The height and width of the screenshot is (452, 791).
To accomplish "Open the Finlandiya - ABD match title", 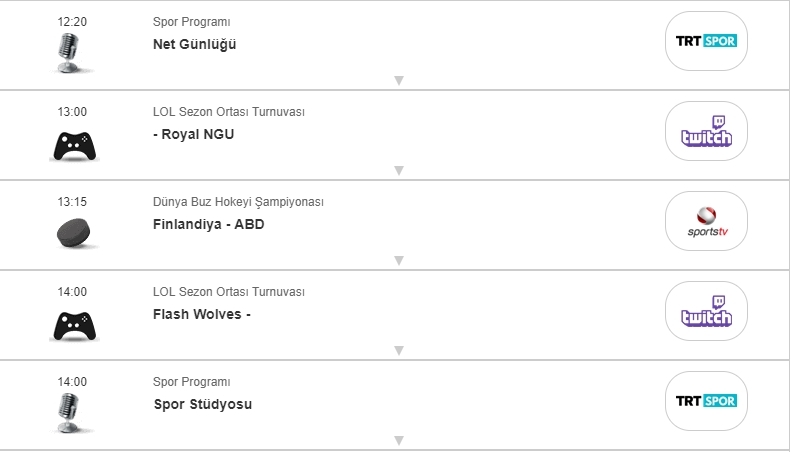I will coord(208,224).
